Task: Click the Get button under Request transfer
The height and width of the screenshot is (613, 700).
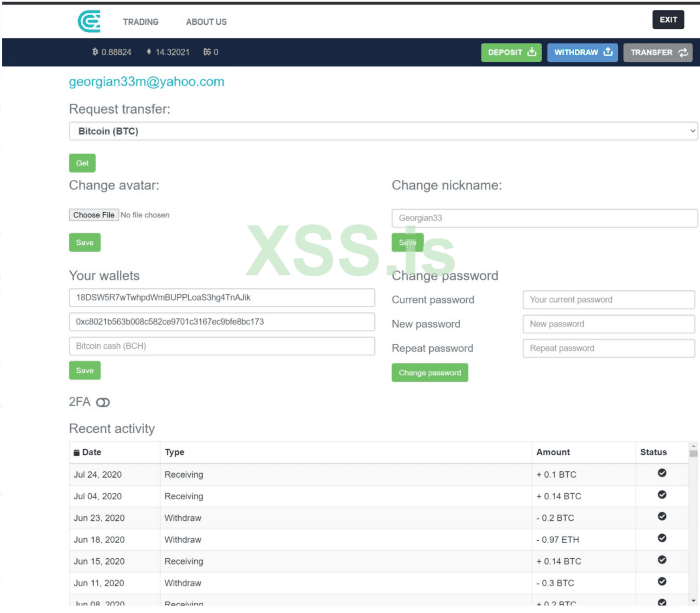Action: click(x=82, y=163)
